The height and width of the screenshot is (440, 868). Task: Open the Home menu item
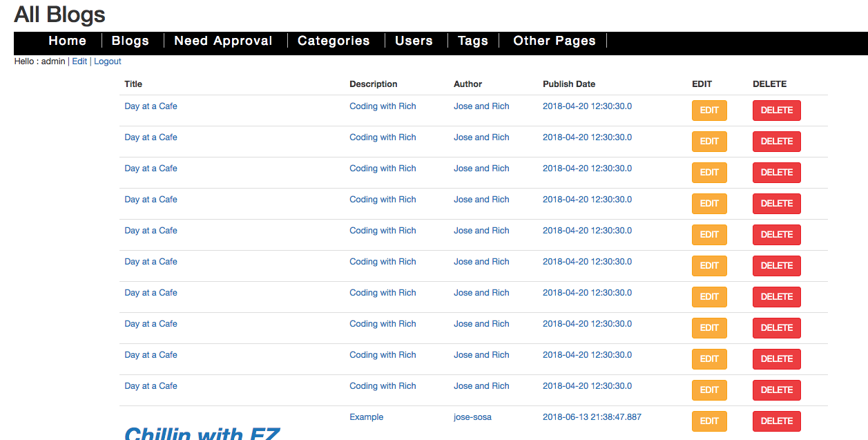click(67, 41)
